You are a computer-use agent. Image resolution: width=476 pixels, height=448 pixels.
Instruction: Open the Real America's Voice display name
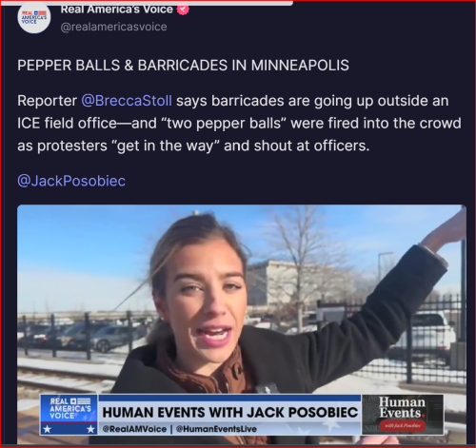[116, 10]
